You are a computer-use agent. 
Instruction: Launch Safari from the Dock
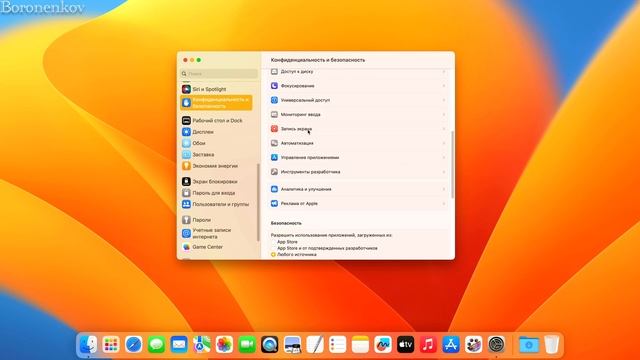tap(133, 345)
